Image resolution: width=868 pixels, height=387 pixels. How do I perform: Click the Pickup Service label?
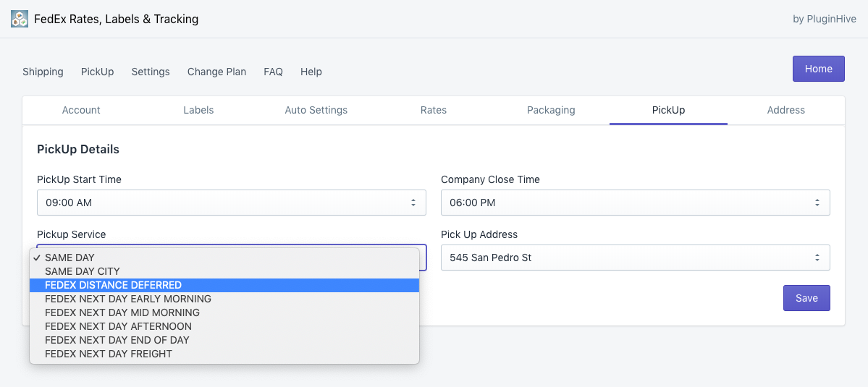click(72, 234)
